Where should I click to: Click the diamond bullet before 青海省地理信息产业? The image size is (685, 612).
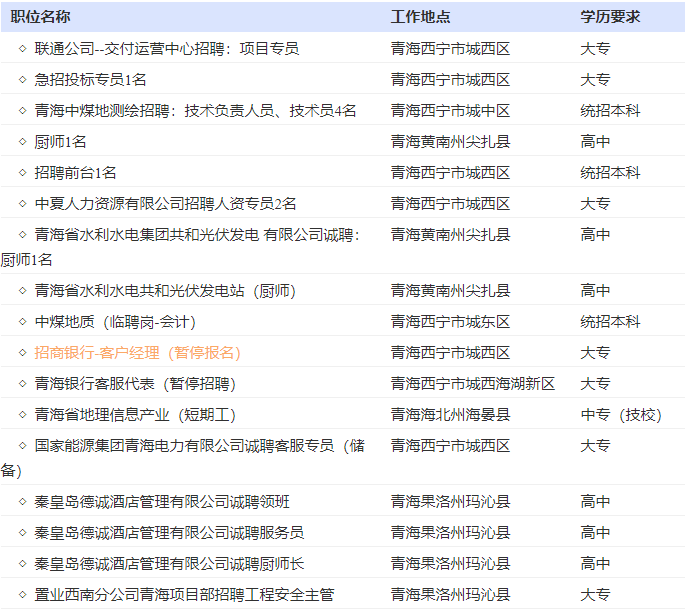(x=22, y=415)
